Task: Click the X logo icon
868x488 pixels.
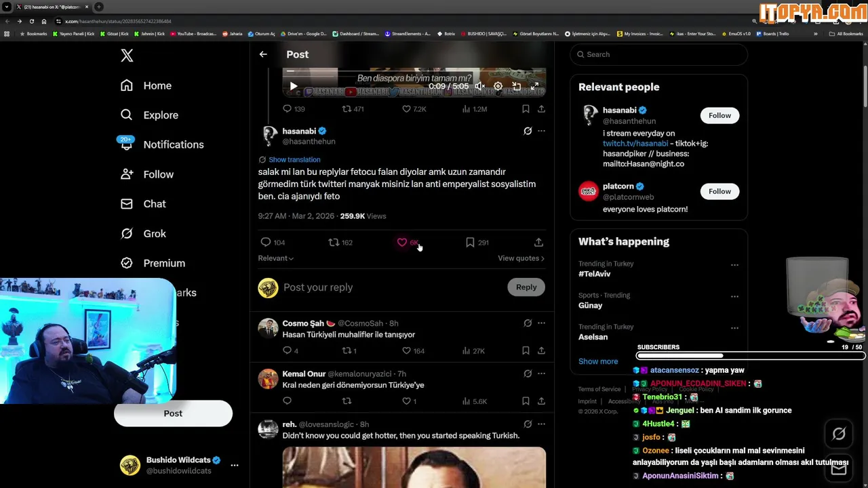Action: [127, 56]
